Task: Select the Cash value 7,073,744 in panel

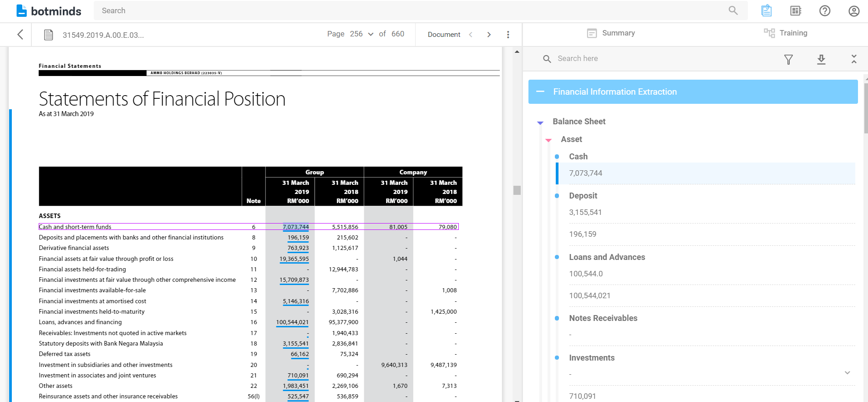Action: point(706,173)
